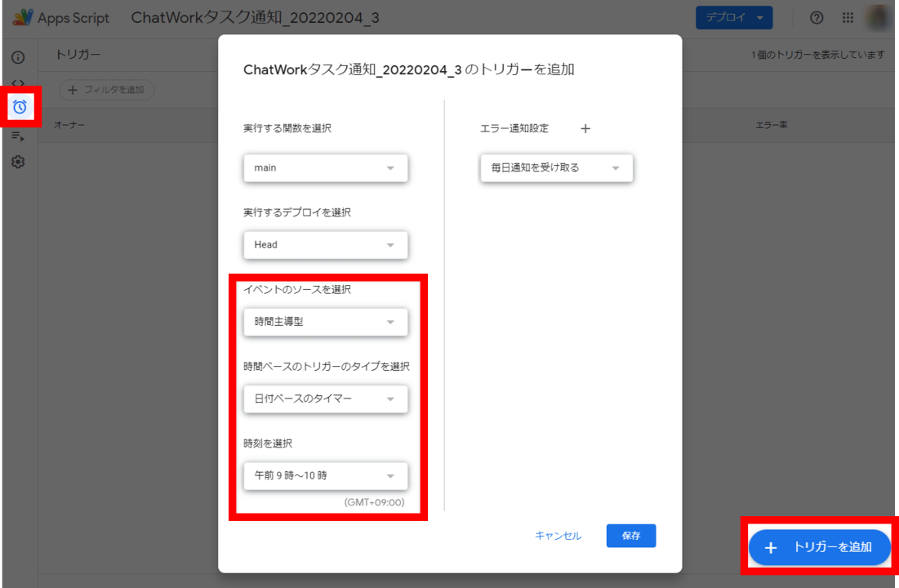Viewport: 899px width, 588px height.
Task: Open the Editor code icon in sidebar
Action: 18,82
